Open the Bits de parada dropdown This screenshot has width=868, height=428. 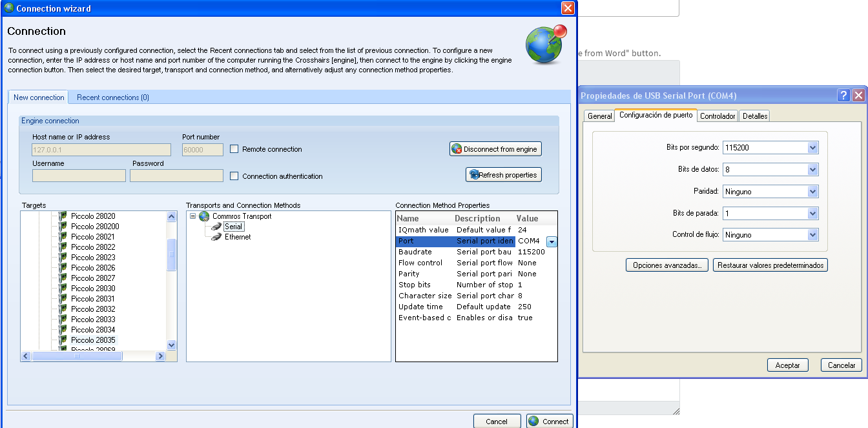(x=813, y=214)
